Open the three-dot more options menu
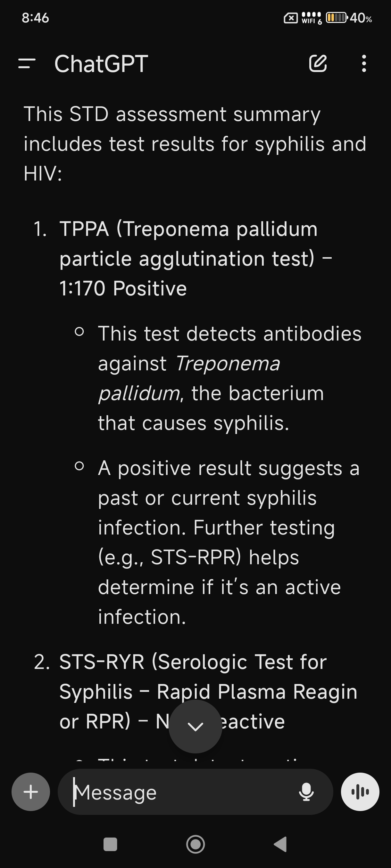 pos(364,63)
